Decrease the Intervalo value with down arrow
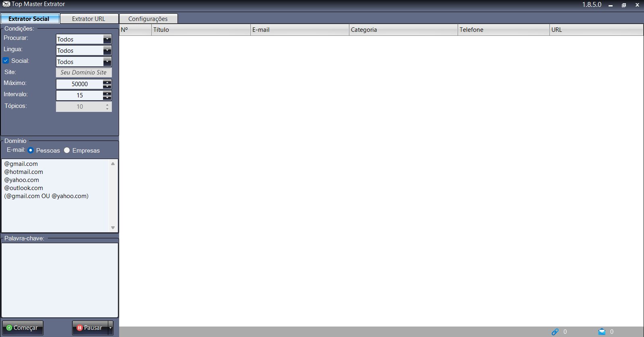The width and height of the screenshot is (644, 337). click(x=107, y=97)
